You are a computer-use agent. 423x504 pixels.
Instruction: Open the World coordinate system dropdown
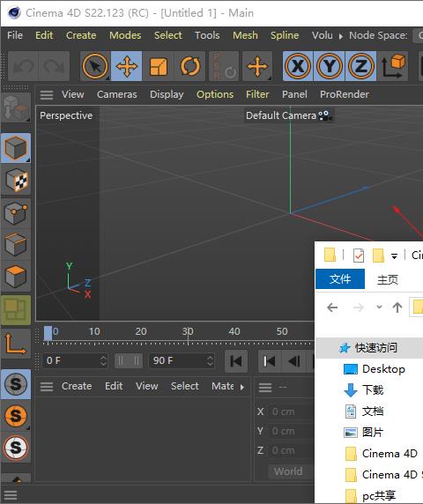coord(291,471)
